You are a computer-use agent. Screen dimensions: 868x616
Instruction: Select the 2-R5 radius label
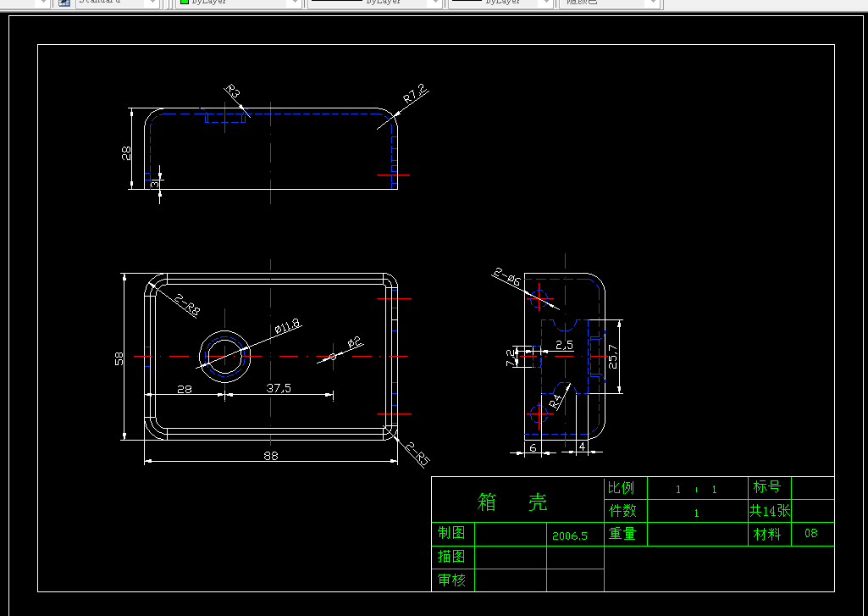[x=417, y=453]
